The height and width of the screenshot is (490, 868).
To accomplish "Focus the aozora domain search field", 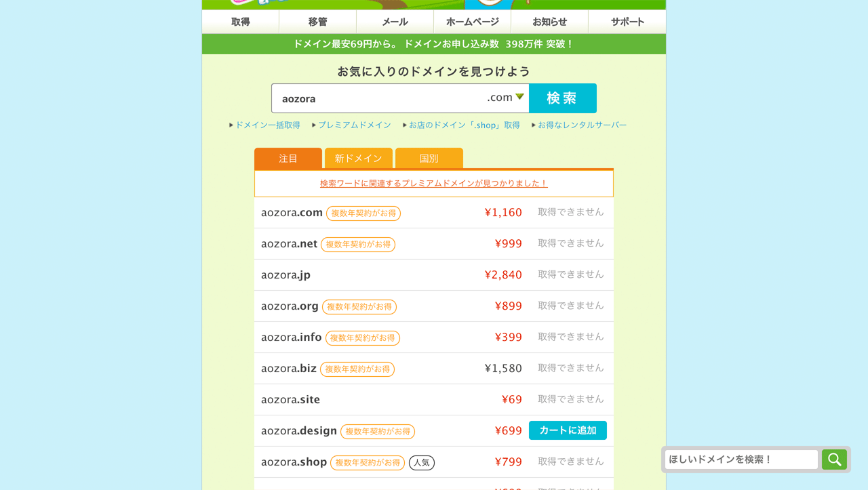I will click(380, 98).
